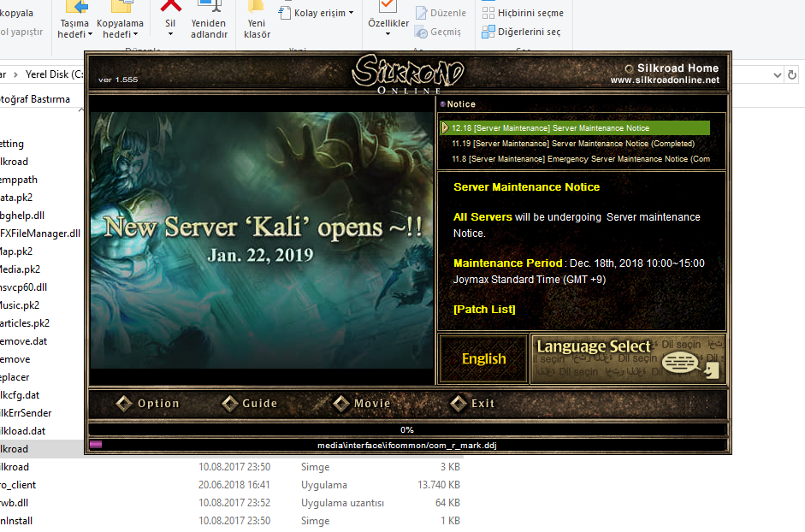
Task: Expand the dropdown arrow under Sil
Action: click(170, 34)
